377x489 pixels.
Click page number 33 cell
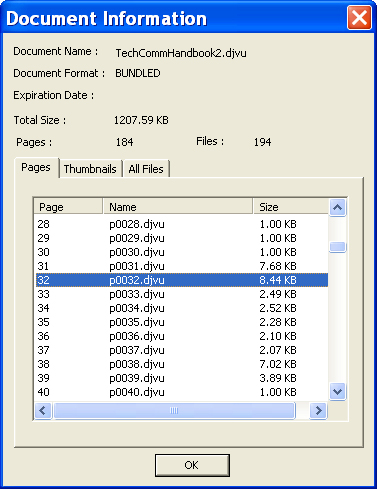point(44,294)
